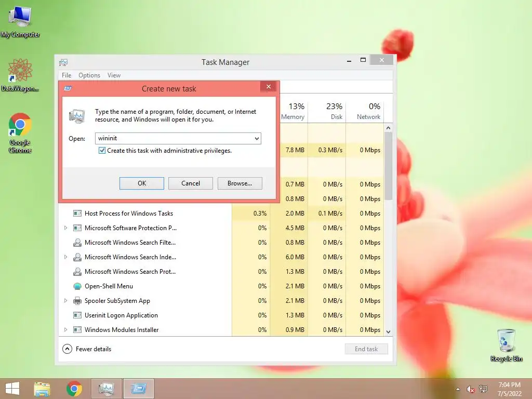Click the Microsoft Software Protection icon
Viewport: 532px width, 399px height.
click(x=77, y=228)
